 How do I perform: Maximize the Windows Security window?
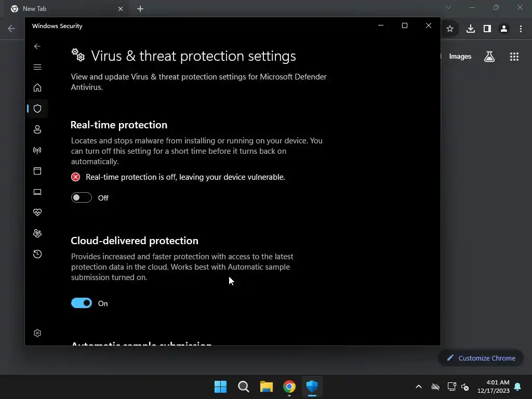[404, 25]
